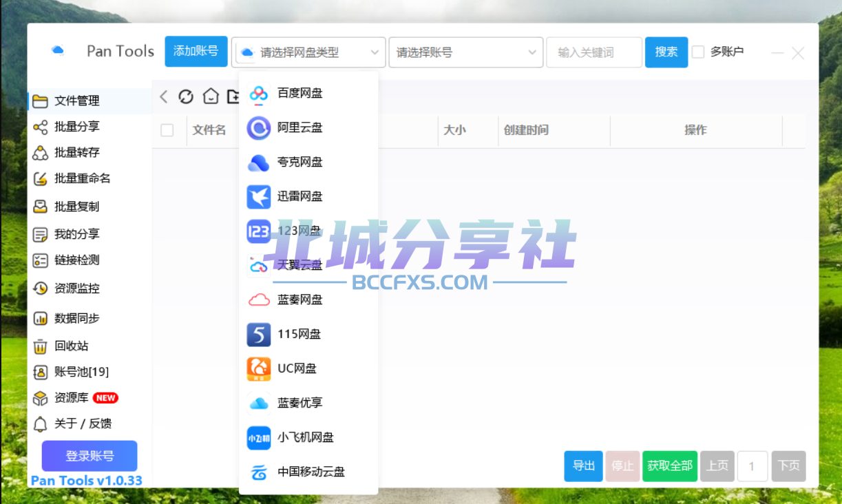Select 小飞机网盘 option
Image resolution: width=842 pixels, height=504 pixels.
pos(308,437)
